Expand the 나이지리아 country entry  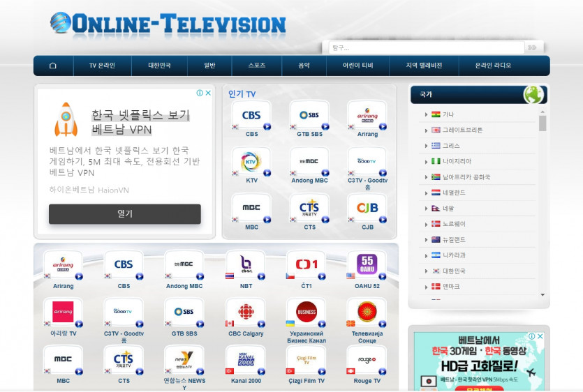click(426, 161)
